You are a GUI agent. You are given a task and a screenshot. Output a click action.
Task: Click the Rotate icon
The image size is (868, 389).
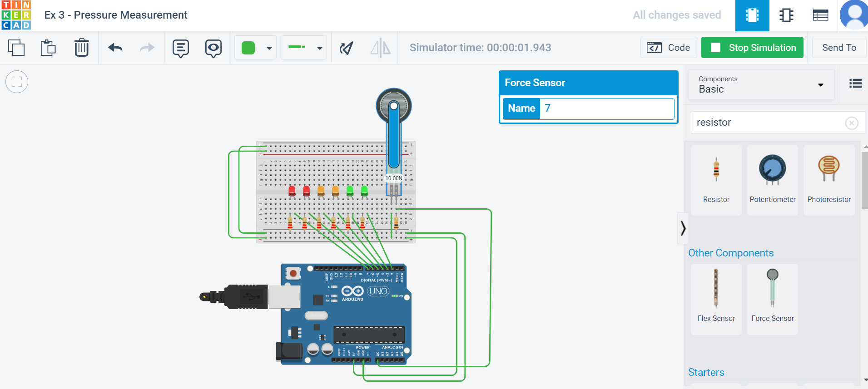[347, 48]
